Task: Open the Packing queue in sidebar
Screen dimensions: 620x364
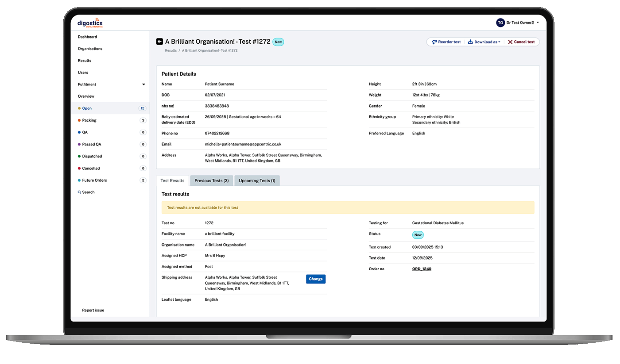Action: (x=89, y=120)
